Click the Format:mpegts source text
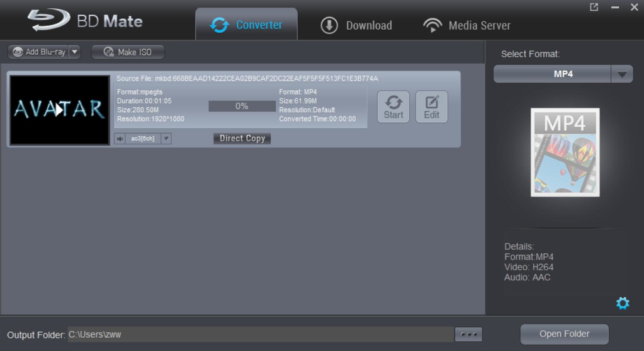Viewport: 644px width, 351px height. 140,92
